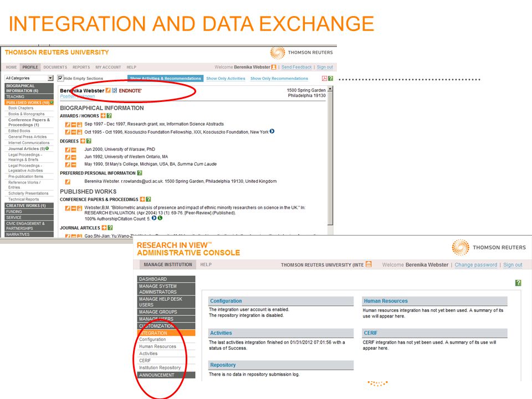
Task: Expand the Teaching sidebar section
Action: click(x=29, y=96)
